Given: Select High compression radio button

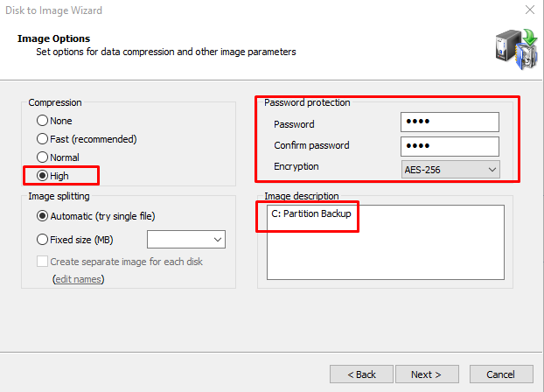Looking at the screenshot, I should click(x=52, y=176).
